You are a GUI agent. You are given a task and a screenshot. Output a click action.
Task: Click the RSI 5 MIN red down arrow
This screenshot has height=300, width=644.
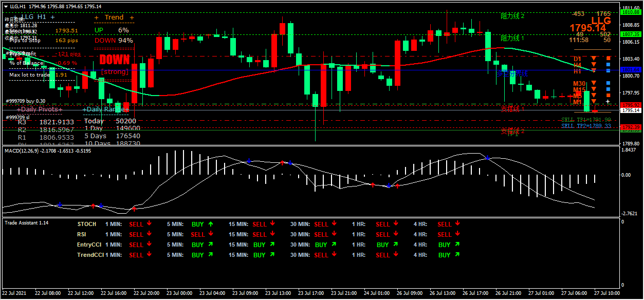[x=211, y=234]
